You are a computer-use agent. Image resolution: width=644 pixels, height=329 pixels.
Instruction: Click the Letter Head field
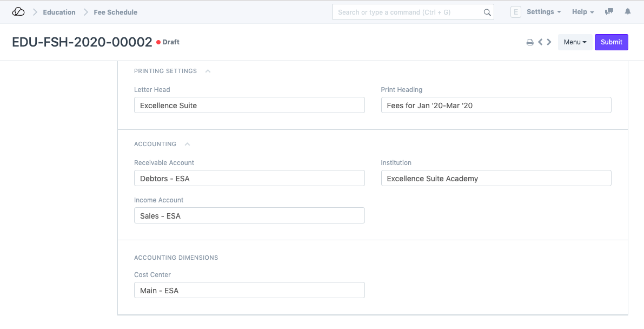[249, 105]
